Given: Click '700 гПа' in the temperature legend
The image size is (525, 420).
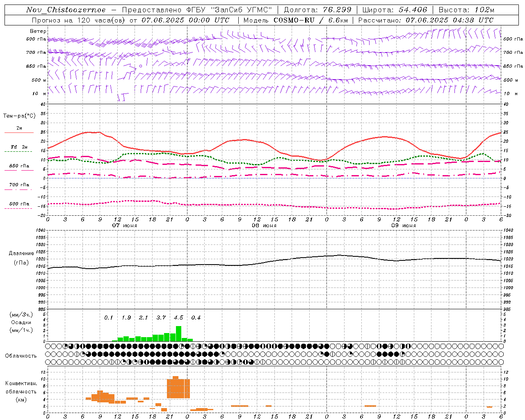Looking at the screenshot, I should click(19, 185).
